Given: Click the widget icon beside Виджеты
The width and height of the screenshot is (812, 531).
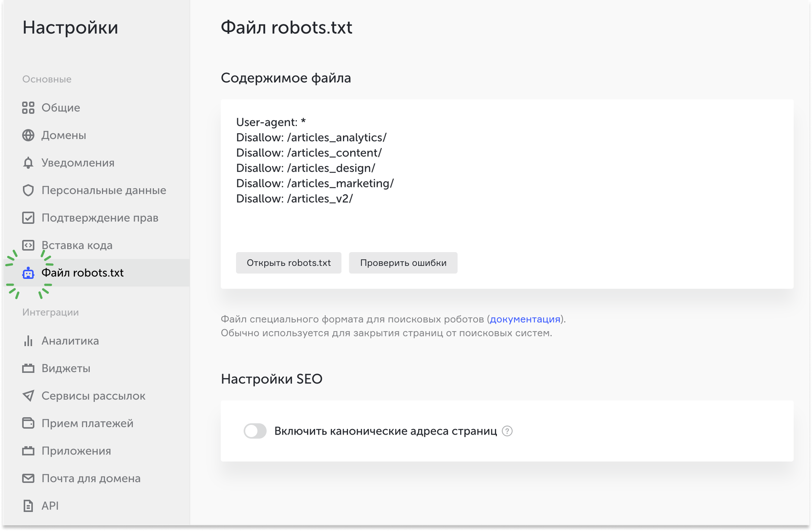Looking at the screenshot, I should (x=28, y=368).
